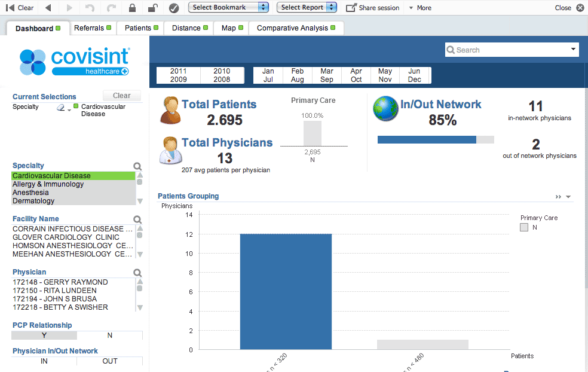Screen dimensions: 588x372
Task: Click the checkmark icon in the top toolbar
Action: click(x=173, y=8)
